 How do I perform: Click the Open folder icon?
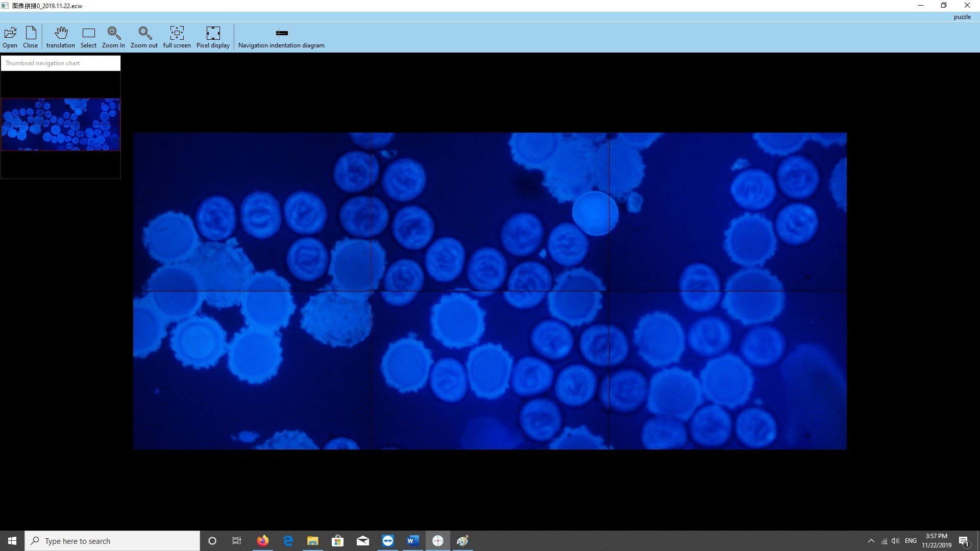pyautogui.click(x=10, y=33)
